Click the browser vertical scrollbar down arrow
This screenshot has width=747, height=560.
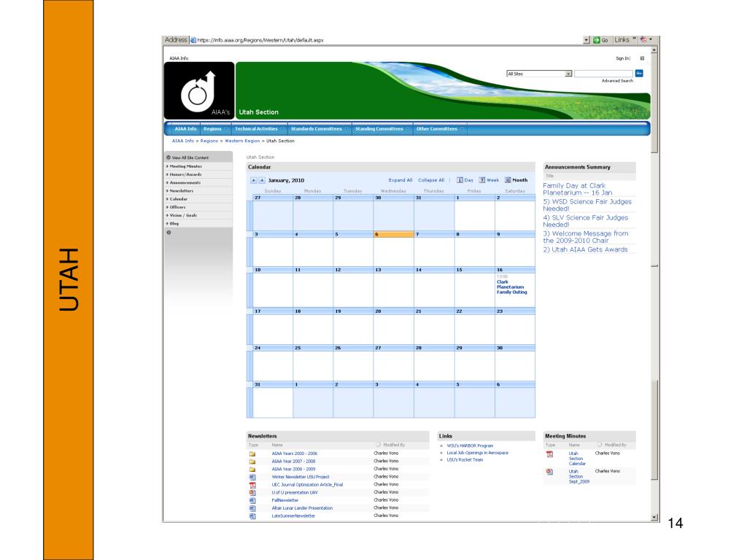pyautogui.click(x=654, y=517)
